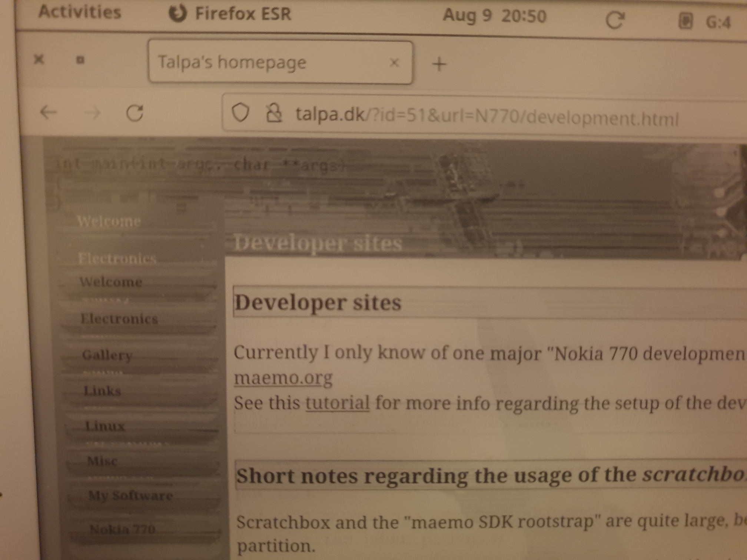Screen dimensions: 747x560
Task: Open the top Welcome sidebar link
Action: tap(109, 221)
